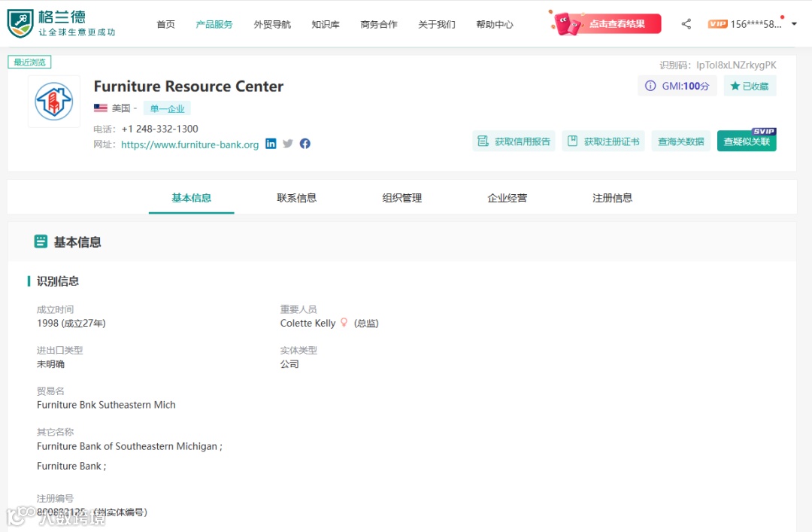Screen dimensions: 812x532
Task: Click the Furniture Resource Center logo thumbnail
Action: (54, 101)
